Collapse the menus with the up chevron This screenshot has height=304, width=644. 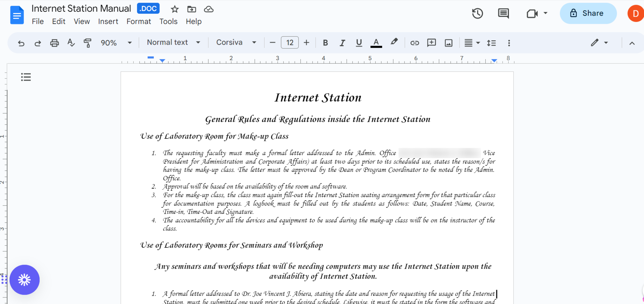[x=632, y=43]
